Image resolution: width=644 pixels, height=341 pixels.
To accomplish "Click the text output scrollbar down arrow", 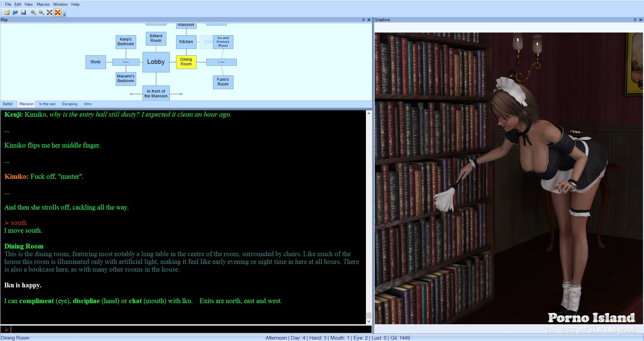I will [x=369, y=321].
